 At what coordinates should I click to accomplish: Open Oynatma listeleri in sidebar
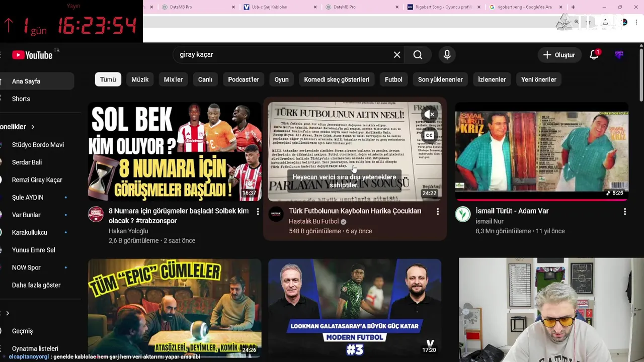[x=35, y=348]
